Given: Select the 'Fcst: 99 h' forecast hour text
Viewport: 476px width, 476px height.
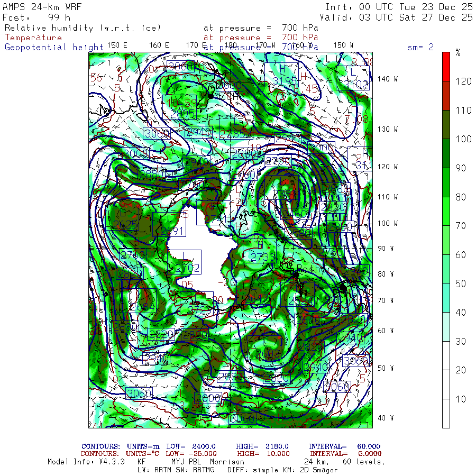Looking at the screenshot, I should point(36,17).
